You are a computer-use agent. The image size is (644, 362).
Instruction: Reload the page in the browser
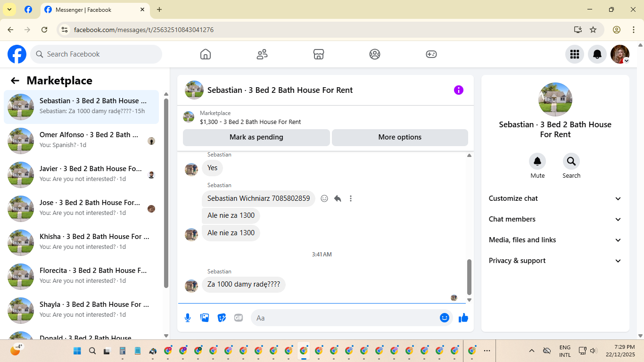[x=44, y=30]
